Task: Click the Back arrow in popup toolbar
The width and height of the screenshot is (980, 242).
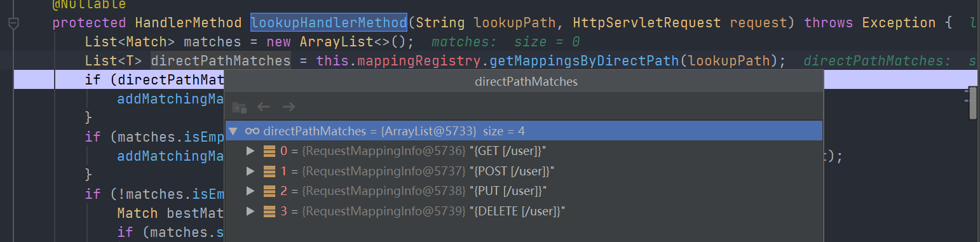Action: click(264, 107)
